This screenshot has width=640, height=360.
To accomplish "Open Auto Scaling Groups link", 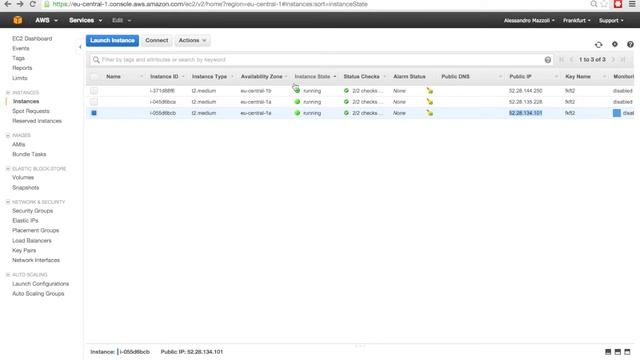I will click(38, 293).
